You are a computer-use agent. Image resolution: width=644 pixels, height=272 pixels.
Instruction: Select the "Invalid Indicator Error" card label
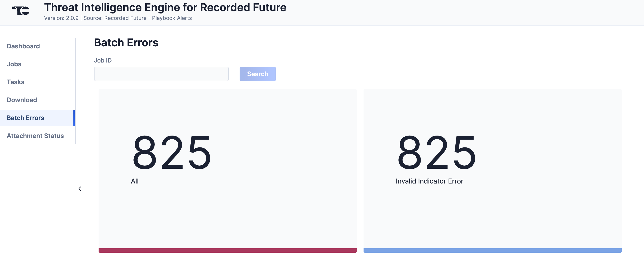(429, 181)
